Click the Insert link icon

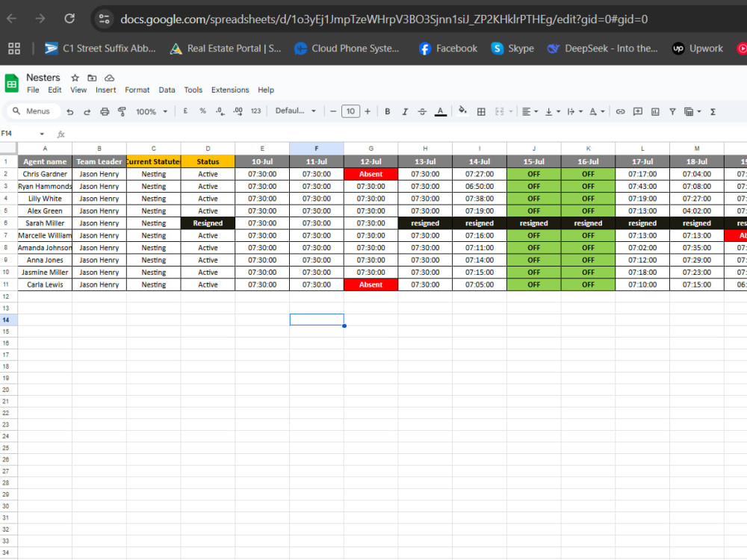click(x=620, y=111)
